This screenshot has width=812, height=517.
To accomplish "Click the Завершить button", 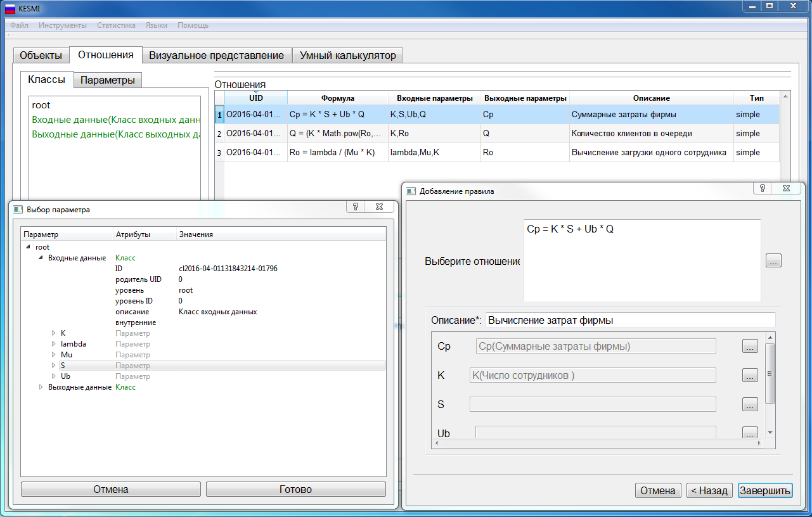I will tap(765, 490).
